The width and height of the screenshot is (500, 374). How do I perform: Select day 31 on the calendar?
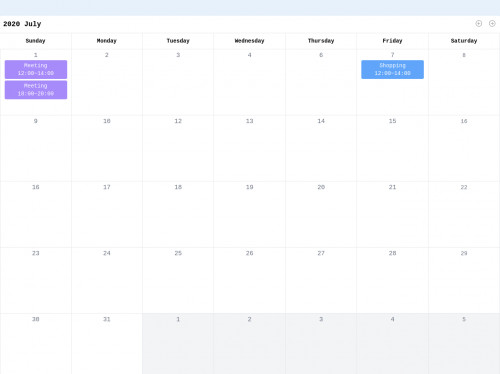(107, 344)
